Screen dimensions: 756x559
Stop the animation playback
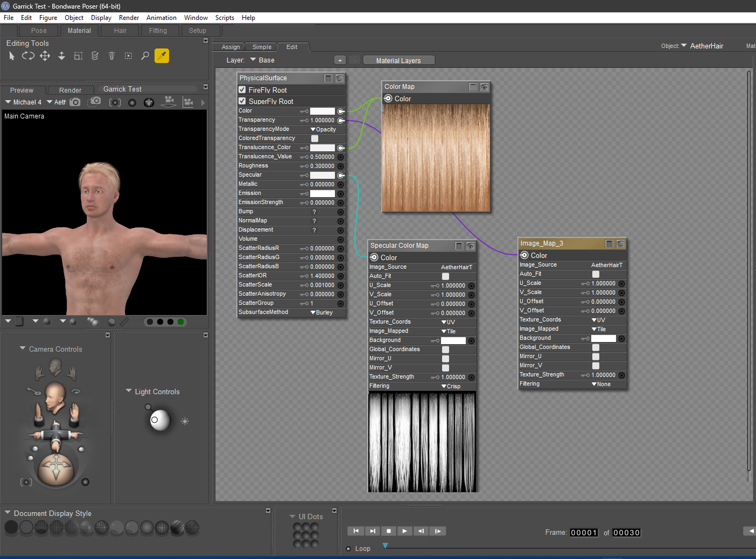389,531
